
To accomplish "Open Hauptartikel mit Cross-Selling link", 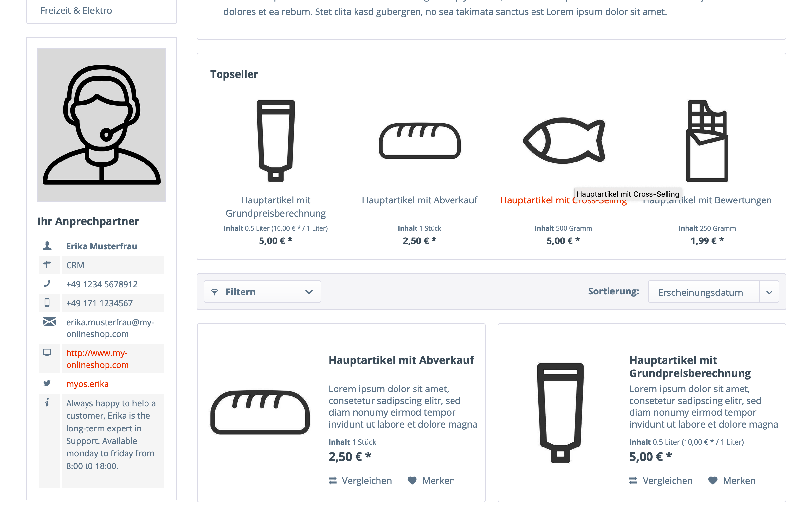I will point(563,200).
